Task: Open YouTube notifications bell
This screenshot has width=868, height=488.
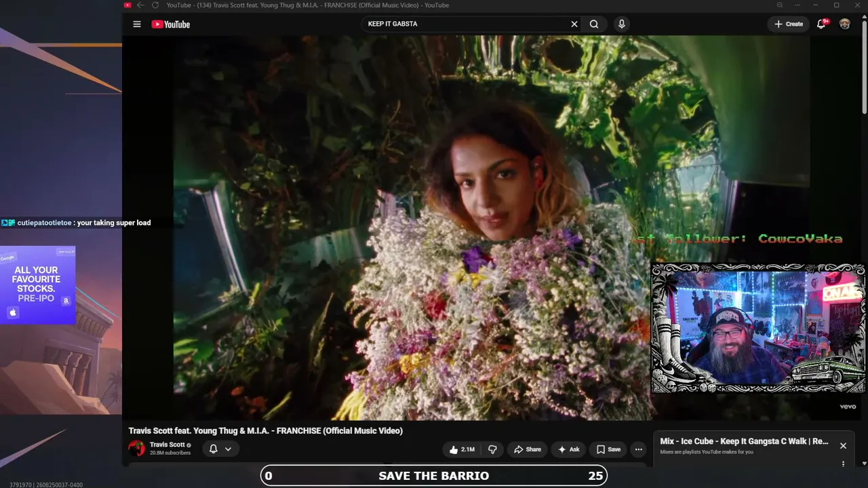Action: 821,24
